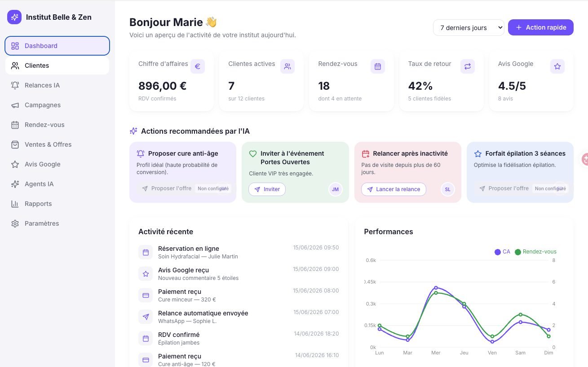Click the people icon on Clientes actives card
This screenshot has width=588, height=367.
point(287,66)
